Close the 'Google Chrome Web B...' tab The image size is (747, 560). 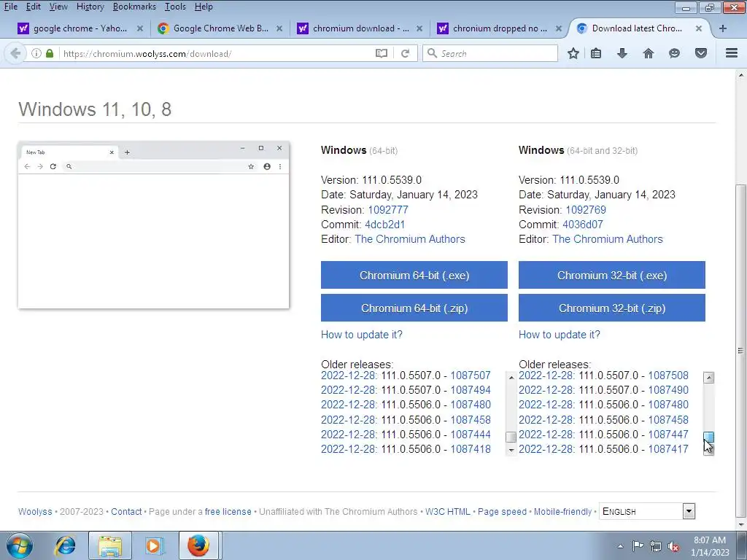pyautogui.click(x=279, y=28)
